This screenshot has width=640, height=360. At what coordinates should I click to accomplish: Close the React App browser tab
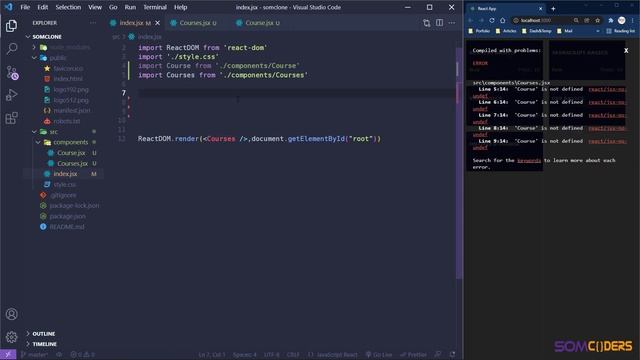(x=540, y=9)
